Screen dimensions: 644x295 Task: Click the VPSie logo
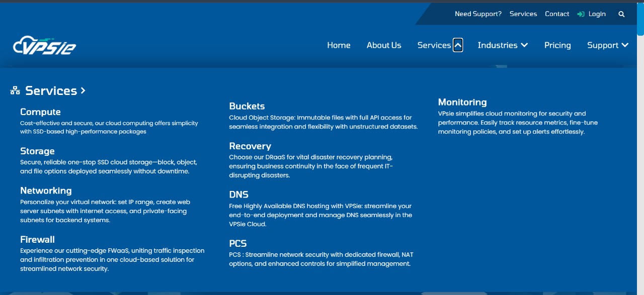pyautogui.click(x=45, y=45)
